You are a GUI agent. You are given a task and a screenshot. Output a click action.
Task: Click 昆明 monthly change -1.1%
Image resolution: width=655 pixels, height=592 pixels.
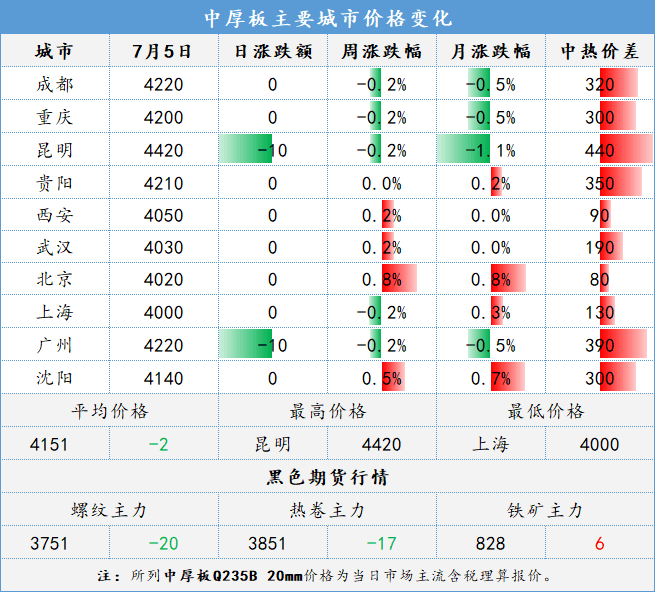491,151
